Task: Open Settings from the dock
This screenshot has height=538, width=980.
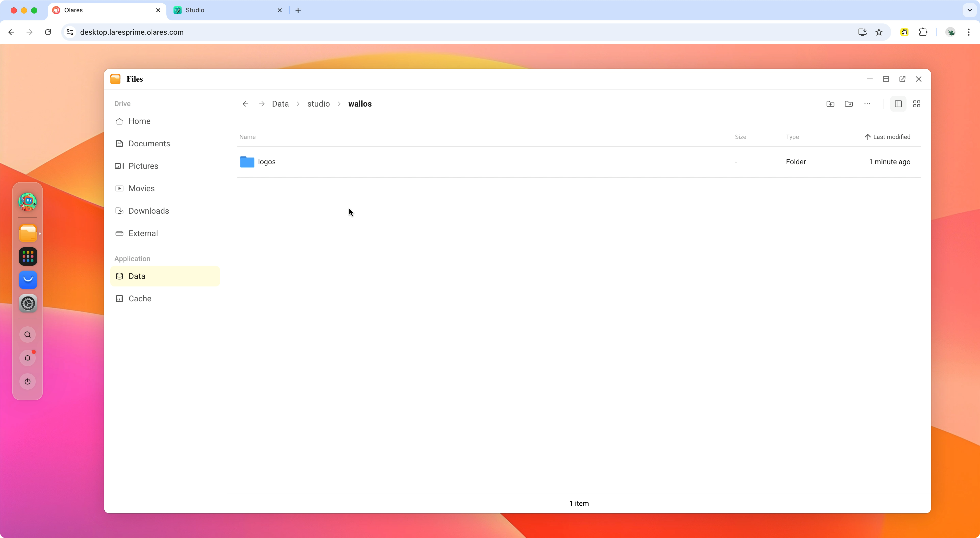Action: 27,303
